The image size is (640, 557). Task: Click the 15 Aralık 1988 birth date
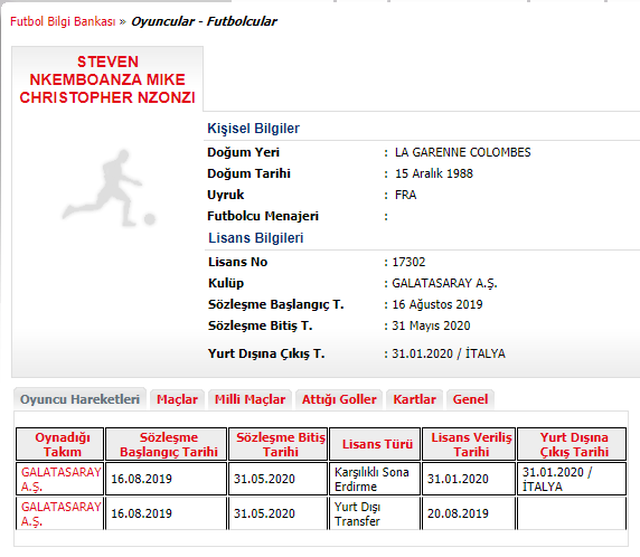(433, 173)
